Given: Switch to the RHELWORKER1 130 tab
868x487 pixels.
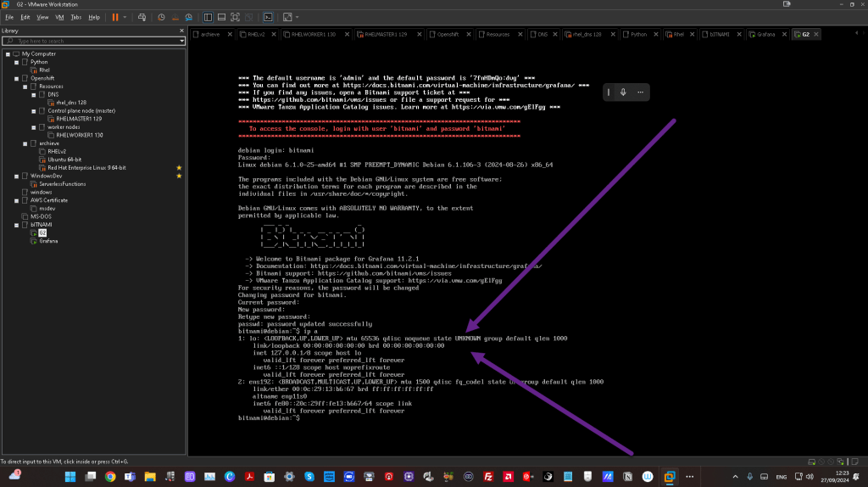Looking at the screenshot, I should [x=313, y=34].
